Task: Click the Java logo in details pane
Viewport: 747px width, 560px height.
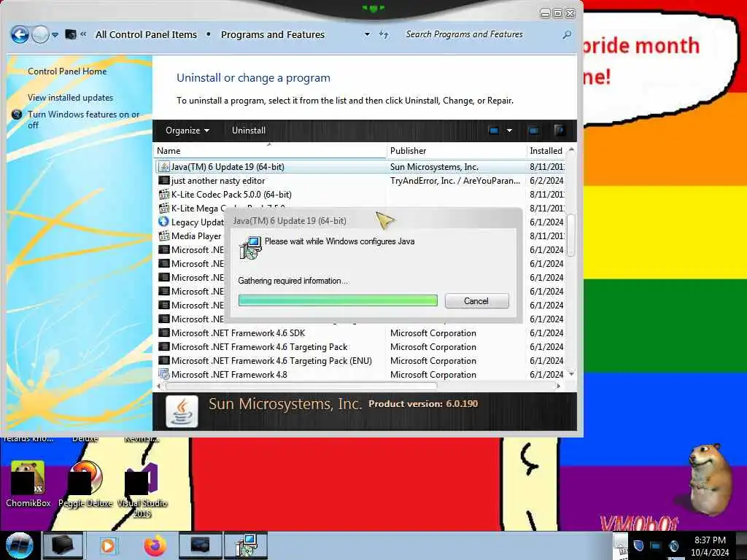Action: [x=182, y=411]
